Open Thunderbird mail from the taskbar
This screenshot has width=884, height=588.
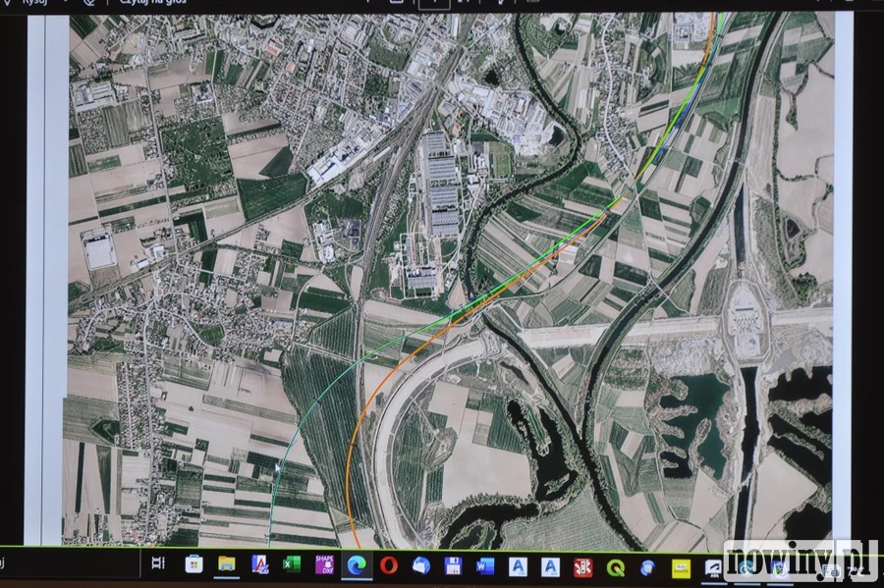(x=420, y=566)
